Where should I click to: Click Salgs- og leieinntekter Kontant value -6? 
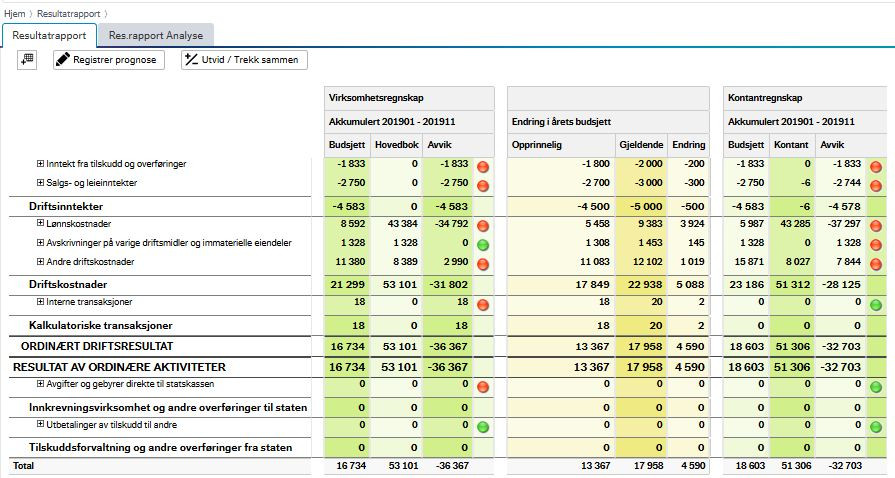click(x=805, y=183)
